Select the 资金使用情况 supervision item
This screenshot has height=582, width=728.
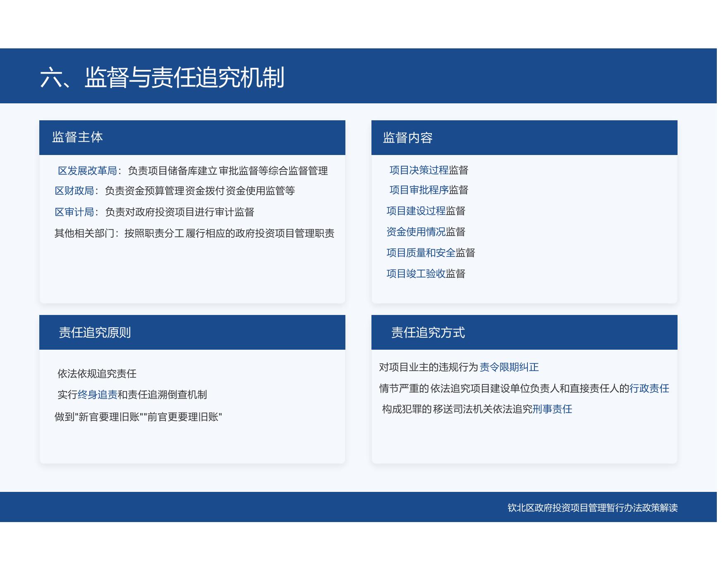[x=416, y=232]
